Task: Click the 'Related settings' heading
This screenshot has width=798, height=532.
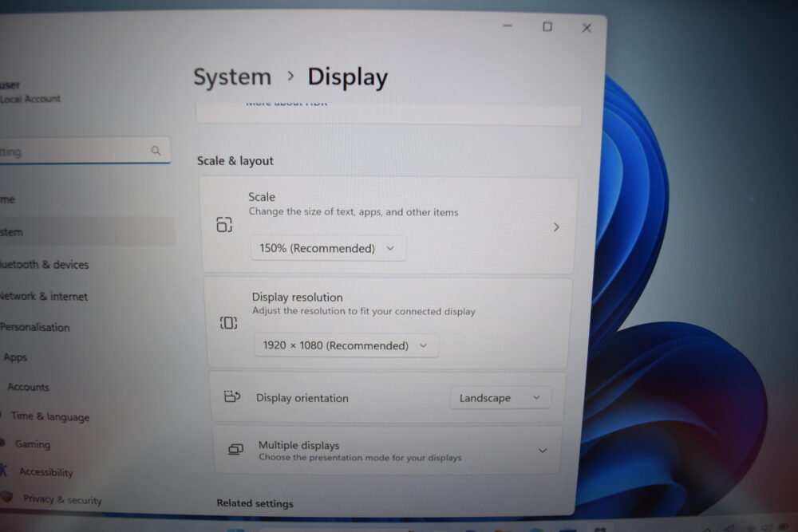Action: [255, 503]
